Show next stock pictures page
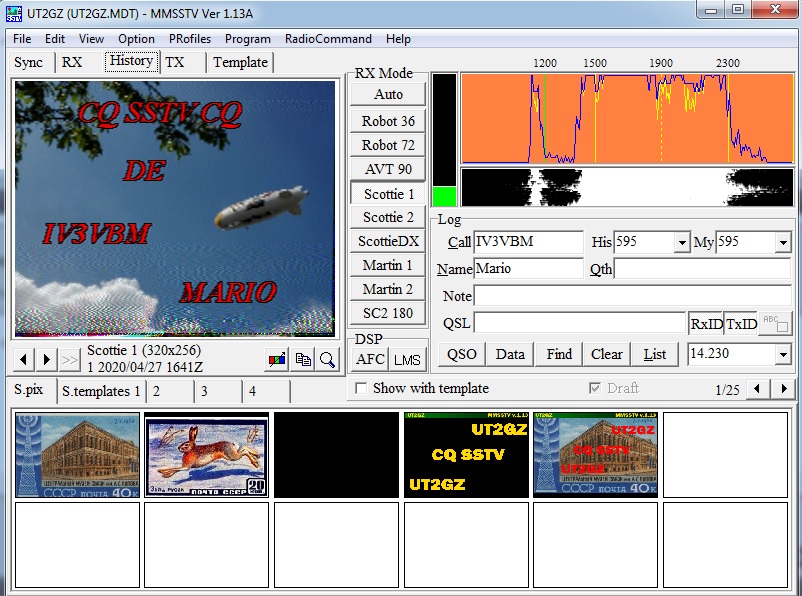Screen dimensions: 802x596 pos(784,389)
